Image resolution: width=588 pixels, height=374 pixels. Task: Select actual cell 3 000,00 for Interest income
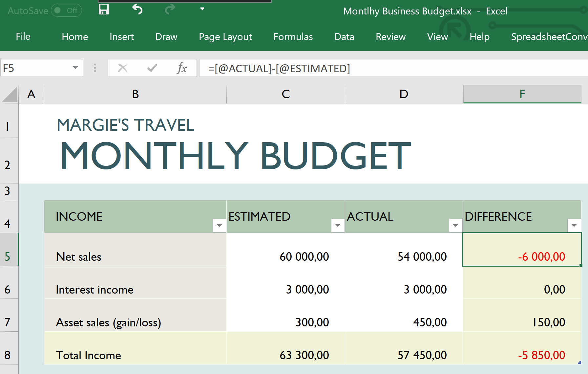(x=404, y=282)
